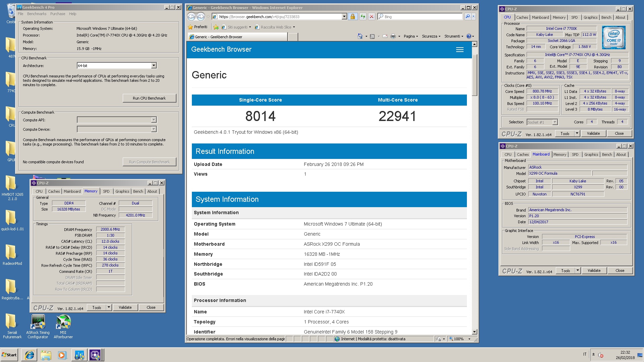Click the blue Help question mark icon
644x362 pixels.
pyautogui.click(x=469, y=36)
